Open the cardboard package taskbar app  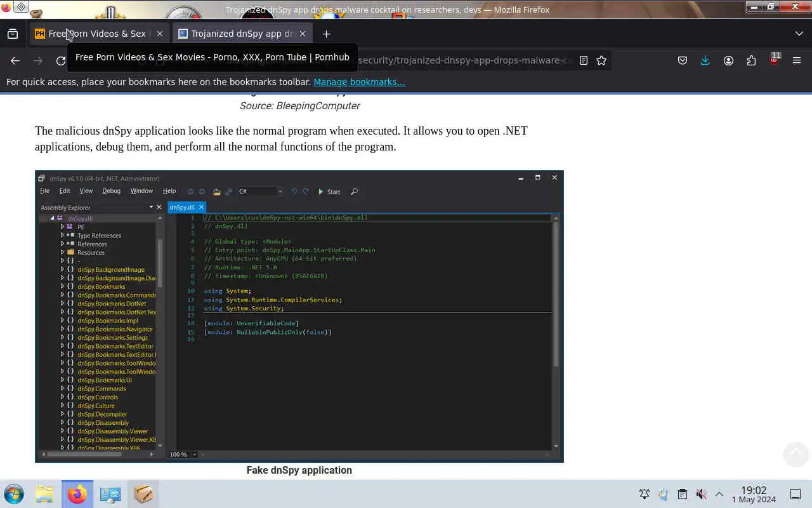143,494
